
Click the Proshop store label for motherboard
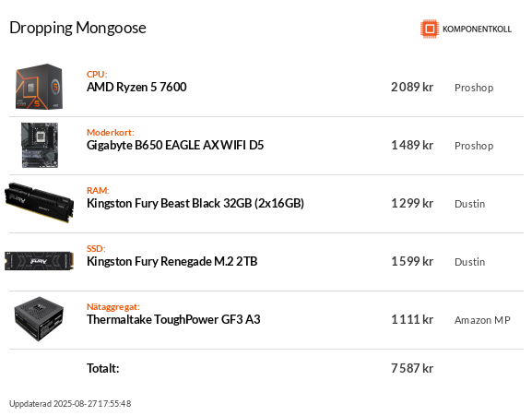point(474,146)
